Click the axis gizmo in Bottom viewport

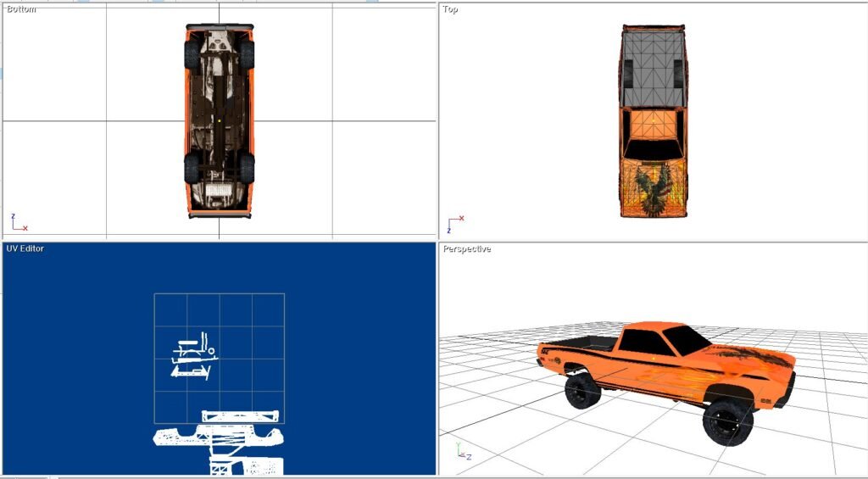[x=18, y=223]
